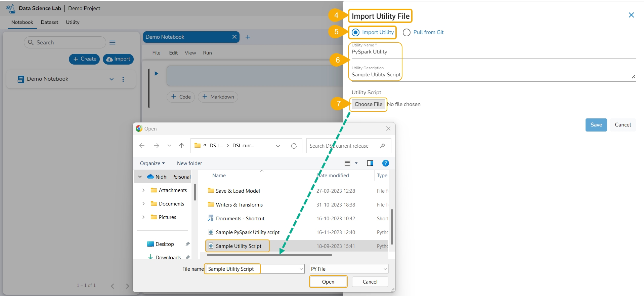Run the notebook cell with play icon
The image size is (644, 296).
[x=156, y=73]
